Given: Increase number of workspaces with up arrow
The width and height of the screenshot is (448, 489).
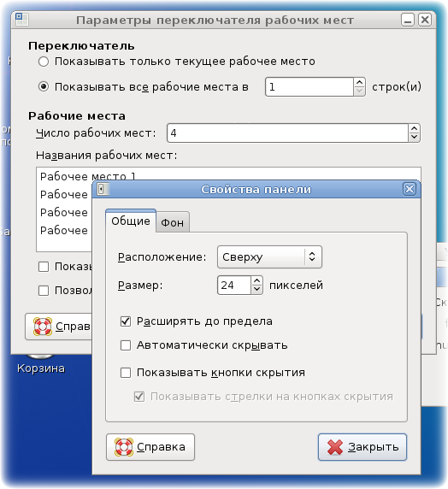Looking at the screenshot, I should [414, 129].
